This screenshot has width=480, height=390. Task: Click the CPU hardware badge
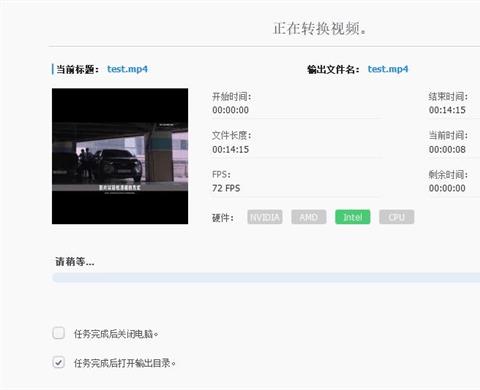point(397,217)
